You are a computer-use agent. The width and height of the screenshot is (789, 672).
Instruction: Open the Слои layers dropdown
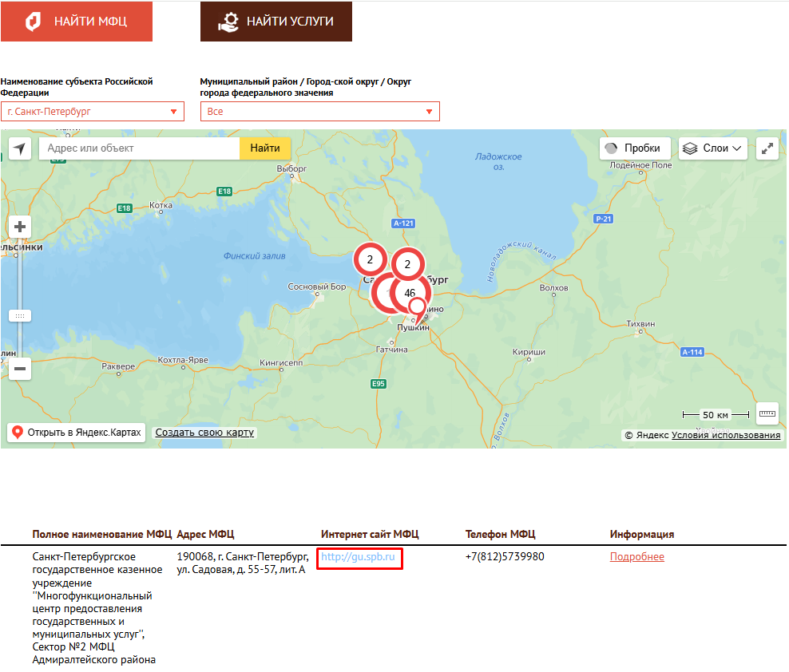pos(713,148)
